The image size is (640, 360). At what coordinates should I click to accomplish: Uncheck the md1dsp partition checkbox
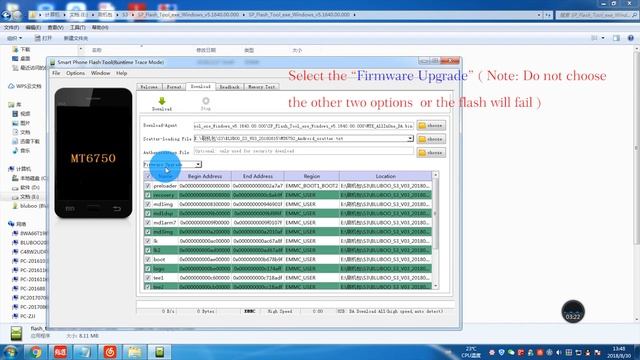pos(148,213)
